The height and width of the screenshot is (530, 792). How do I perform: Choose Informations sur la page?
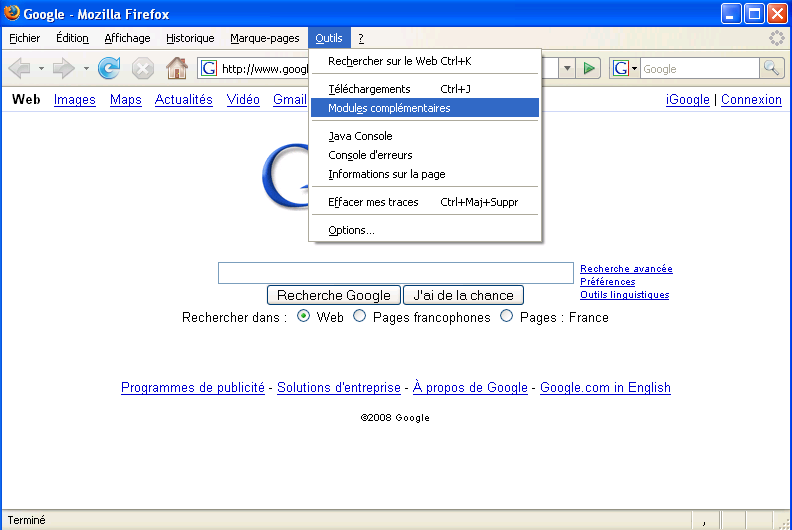(x=425, y=174)
